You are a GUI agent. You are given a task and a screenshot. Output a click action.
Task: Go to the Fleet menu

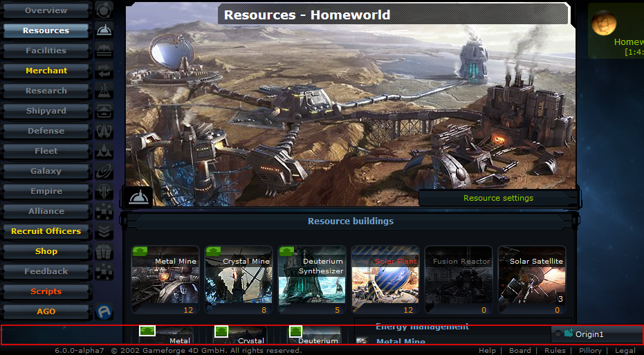(x=46, y=151)
